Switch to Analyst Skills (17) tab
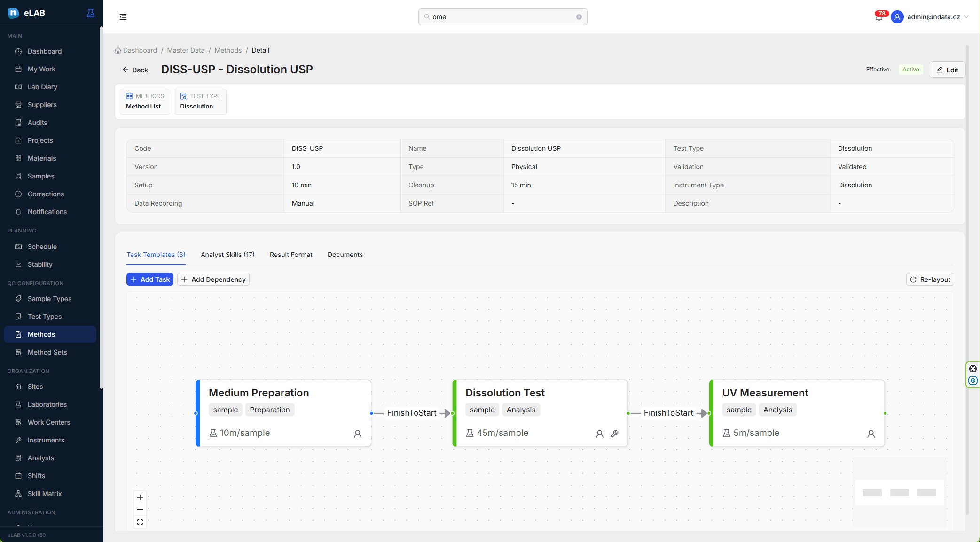This screenshot has height=542, width=980. pos(227,255)
